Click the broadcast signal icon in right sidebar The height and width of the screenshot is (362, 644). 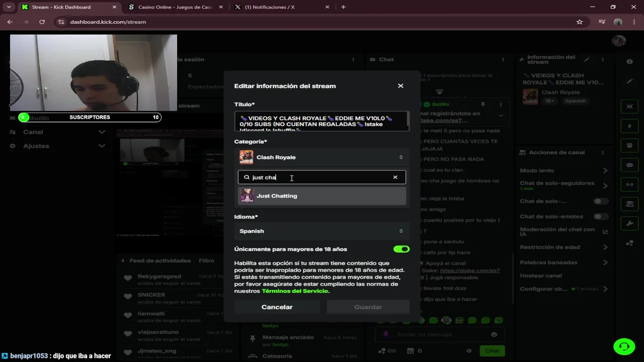[x=629, y=185]
